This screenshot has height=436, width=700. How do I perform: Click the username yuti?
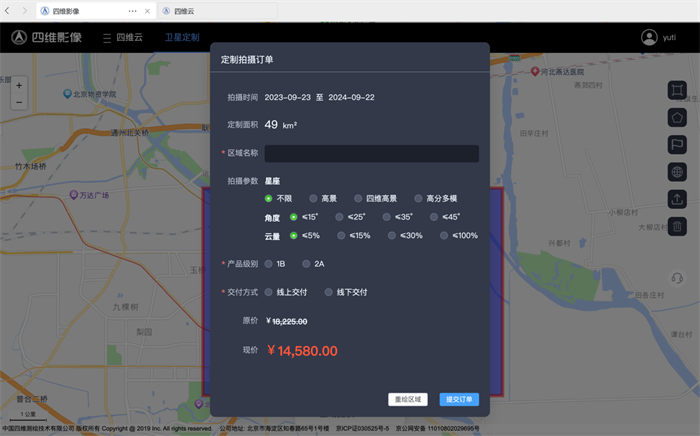(669, 37)
